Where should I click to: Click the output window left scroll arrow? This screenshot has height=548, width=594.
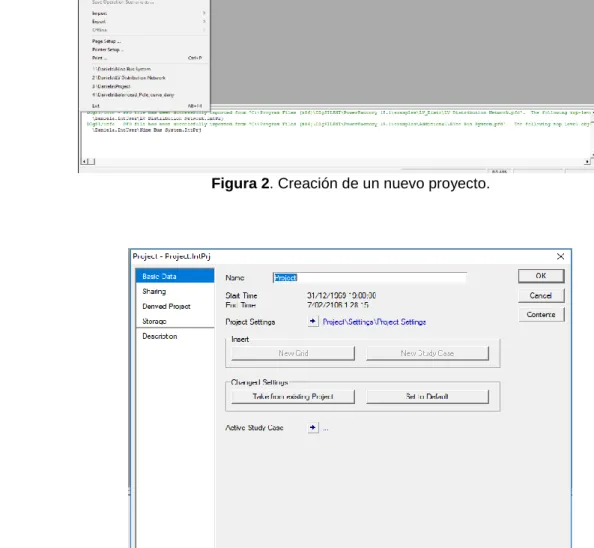[x=85, y=162]
